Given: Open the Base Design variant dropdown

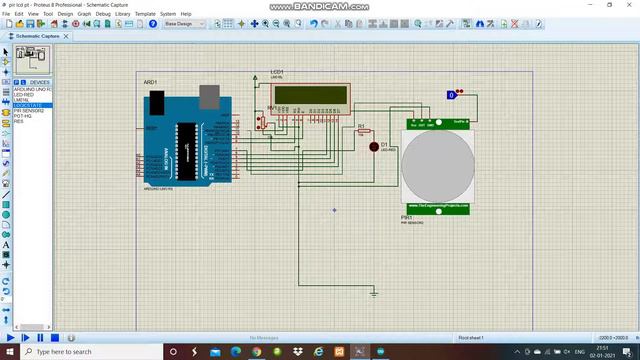Looking at the screenshot, I should 184,24.
